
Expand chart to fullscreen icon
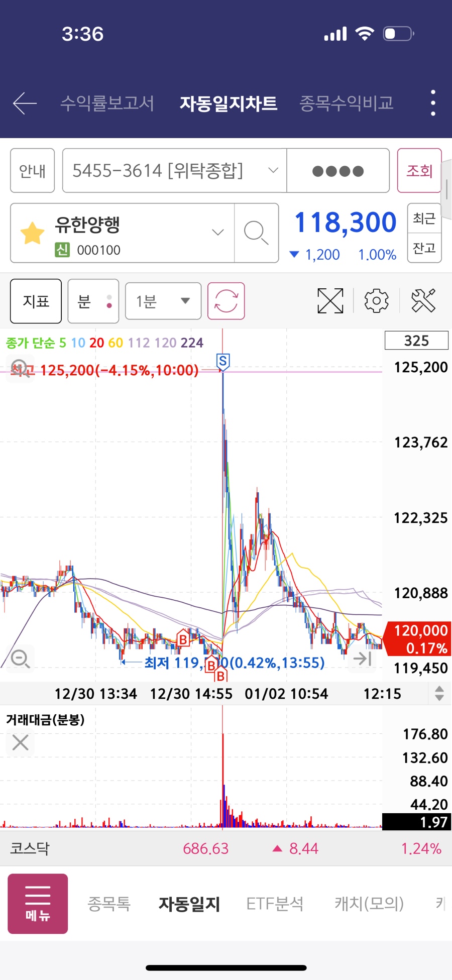pyautogui.click(x=330, y=301)
